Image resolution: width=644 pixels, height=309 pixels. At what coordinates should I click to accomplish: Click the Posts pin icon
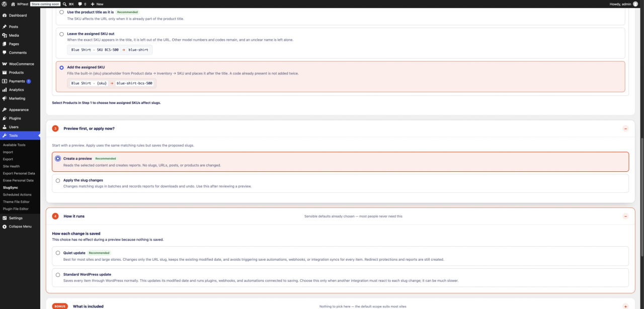tap(5, 27)
